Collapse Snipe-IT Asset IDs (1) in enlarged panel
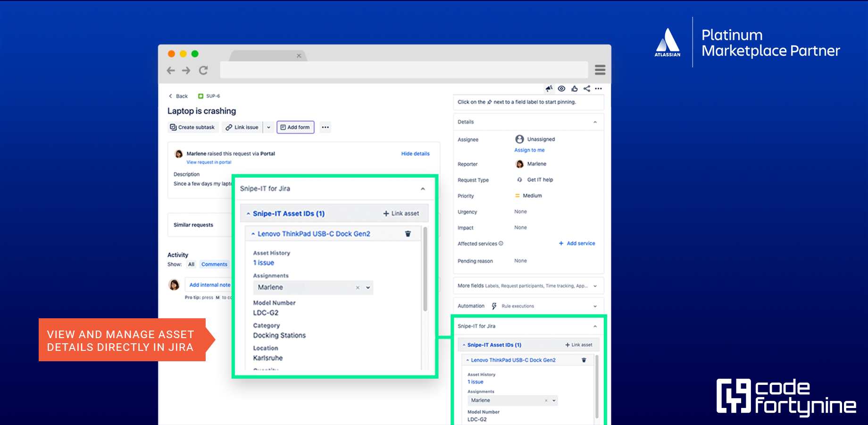 [x=248, y=214]
